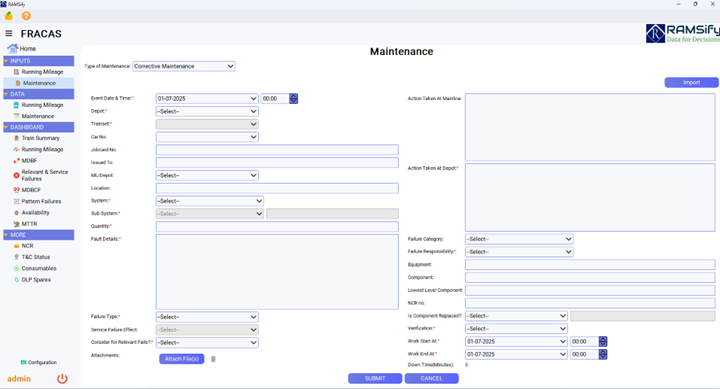Open Type of Maintenance dropdown
Screen dimensions: 720x389
pos(184,66)
